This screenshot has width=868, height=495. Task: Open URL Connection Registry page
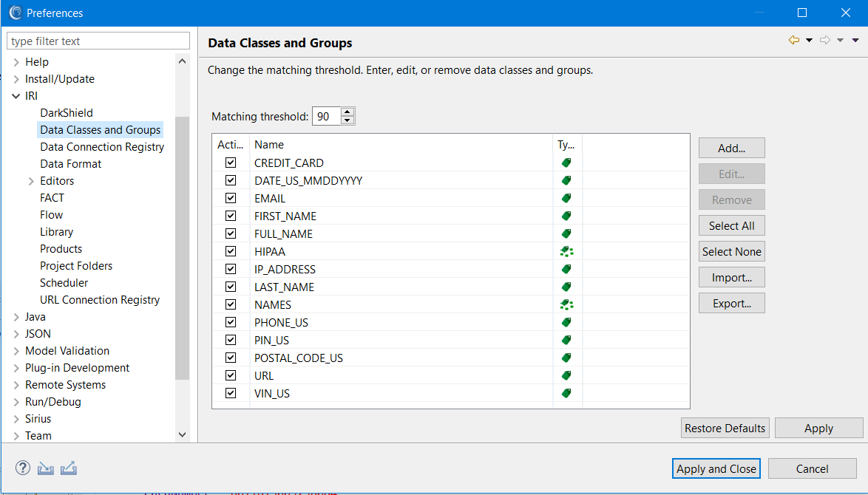100,300
